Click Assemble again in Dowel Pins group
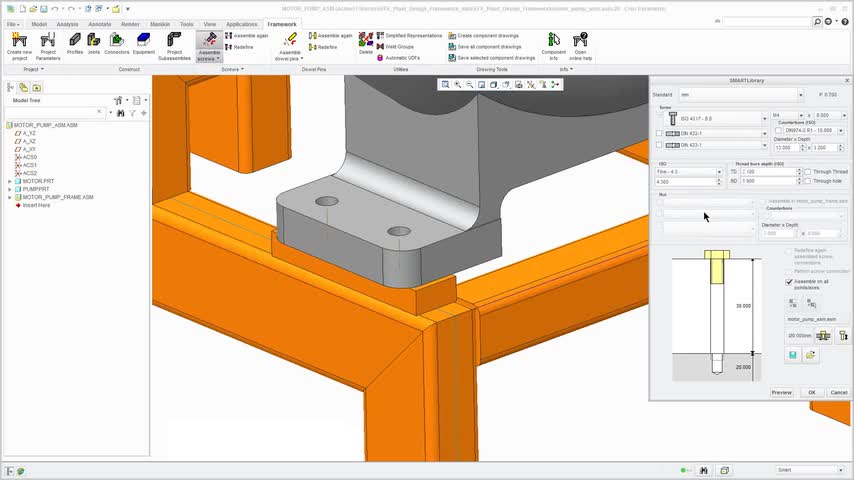The image size is (854, 480). 331,35
